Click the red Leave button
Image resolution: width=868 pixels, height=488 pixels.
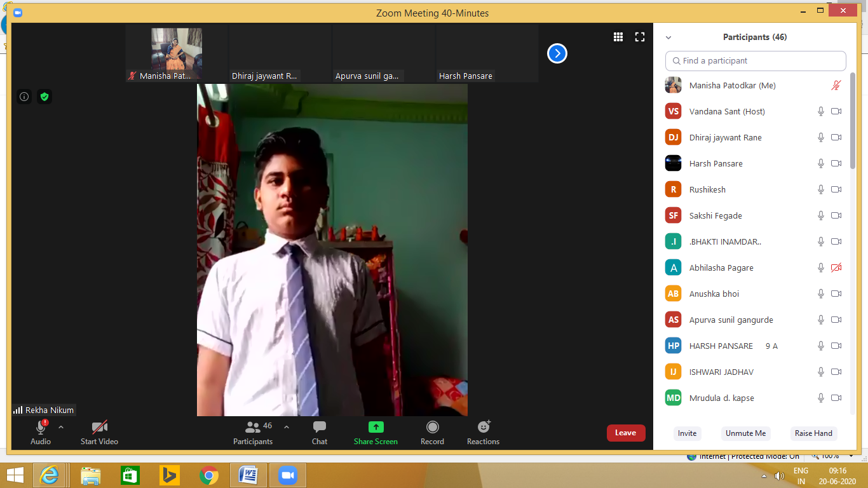pos(625,433)
